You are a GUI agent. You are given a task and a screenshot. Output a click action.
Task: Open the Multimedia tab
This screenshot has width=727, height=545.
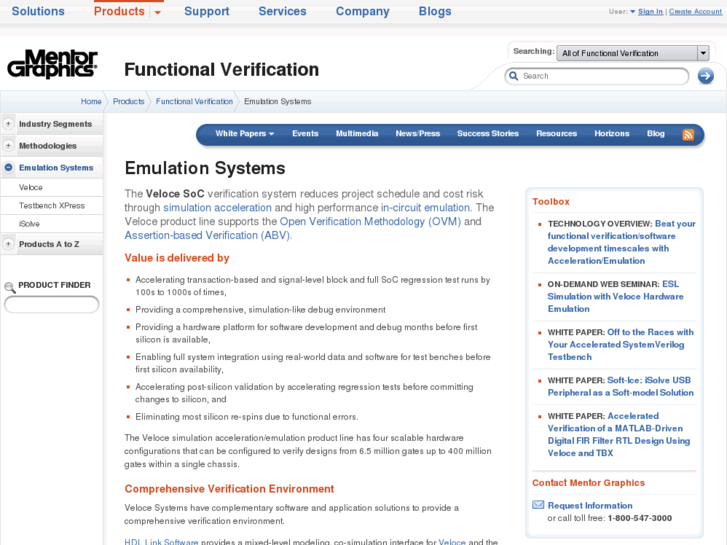[x=357, y=134]
